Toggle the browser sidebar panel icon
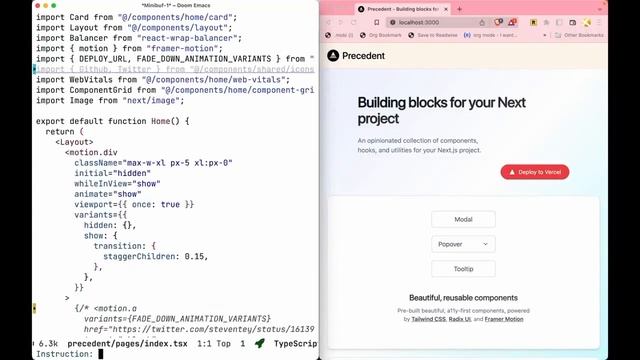This screenshot has height=360, width=640. [559, 22]
